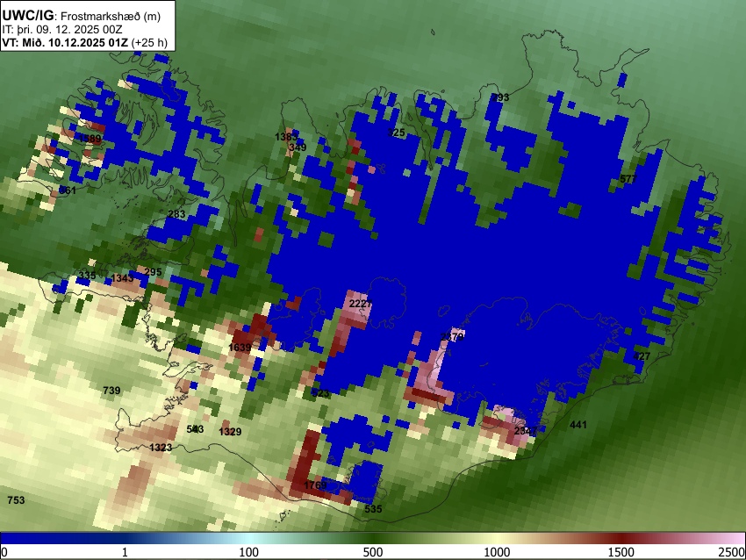Click the 2347 value label

(x=526, y=431)
